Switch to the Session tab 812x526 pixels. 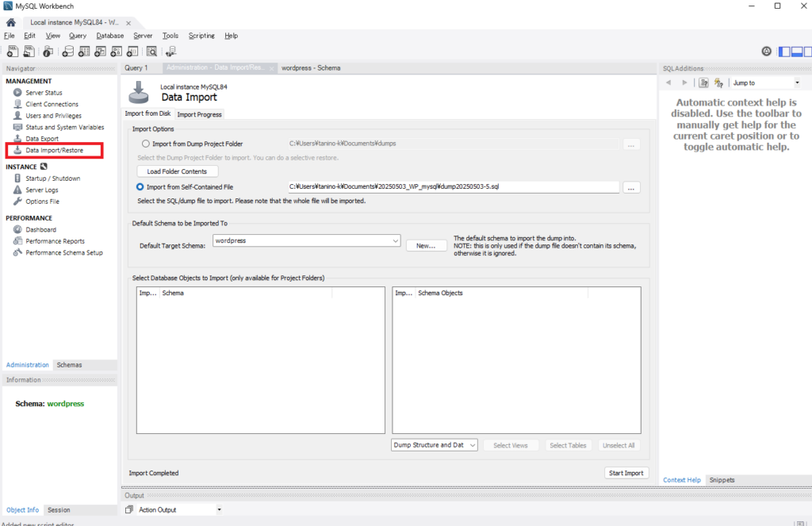tap(59, 510)
